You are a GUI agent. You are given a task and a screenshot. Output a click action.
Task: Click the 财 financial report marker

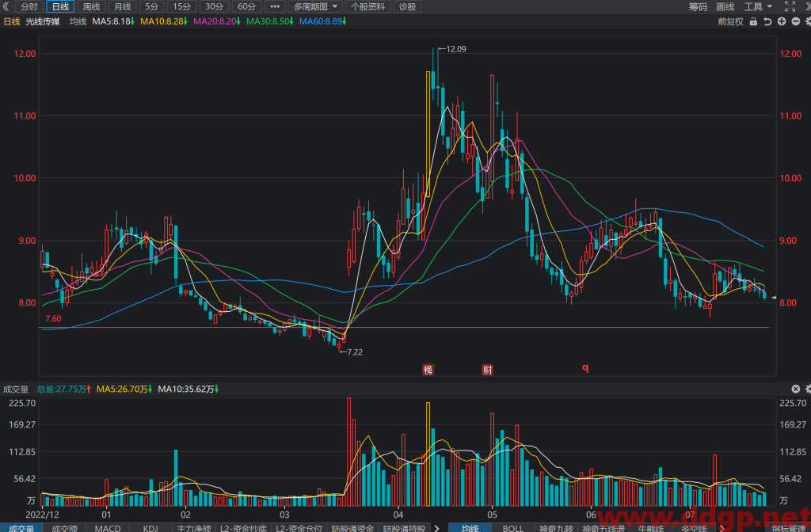[x=487, y=370]
